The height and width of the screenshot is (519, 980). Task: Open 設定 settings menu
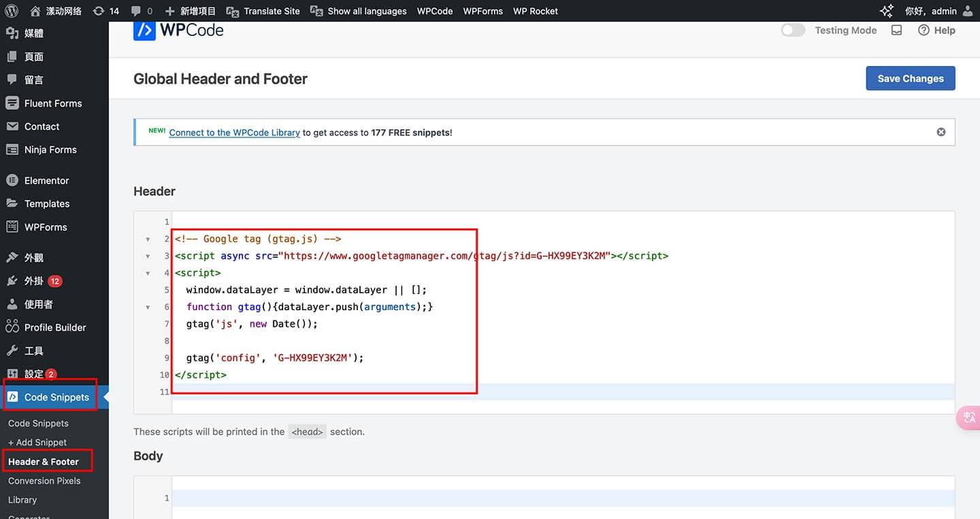point(34,374)
